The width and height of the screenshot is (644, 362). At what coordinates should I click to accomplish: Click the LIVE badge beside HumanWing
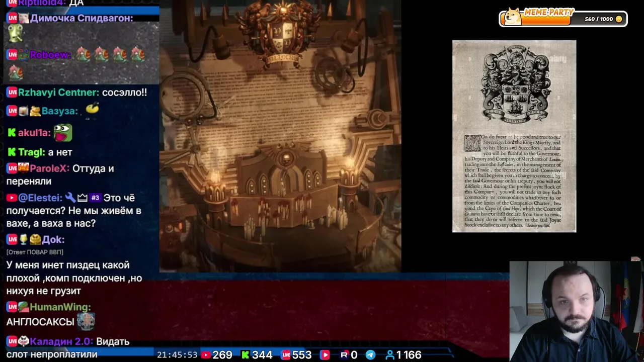(x=12, y=307)
